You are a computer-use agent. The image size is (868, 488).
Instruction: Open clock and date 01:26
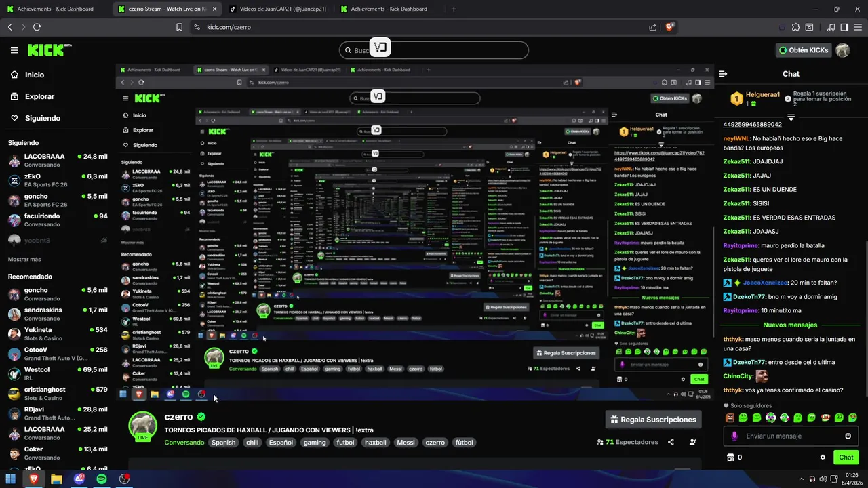point(852,479)
